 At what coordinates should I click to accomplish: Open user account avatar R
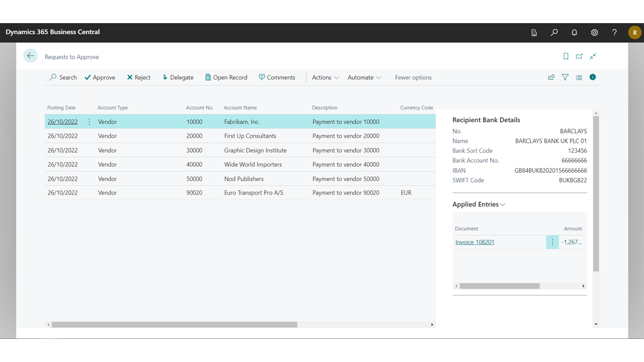(634, 32)
